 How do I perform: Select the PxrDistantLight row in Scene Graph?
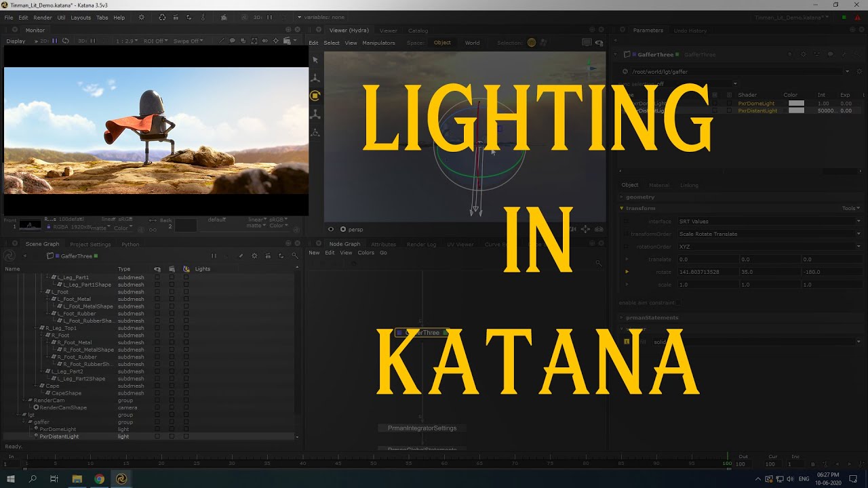point(149,436)
